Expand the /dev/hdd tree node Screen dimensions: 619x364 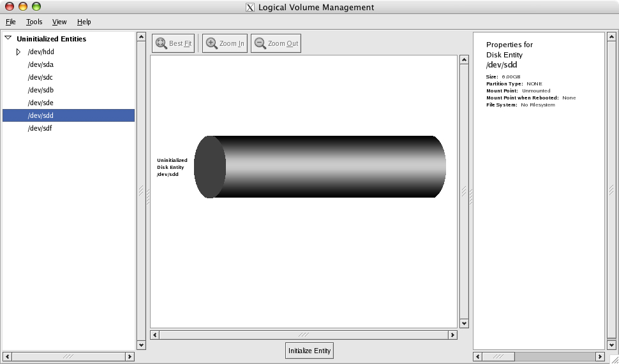(19, 52)
